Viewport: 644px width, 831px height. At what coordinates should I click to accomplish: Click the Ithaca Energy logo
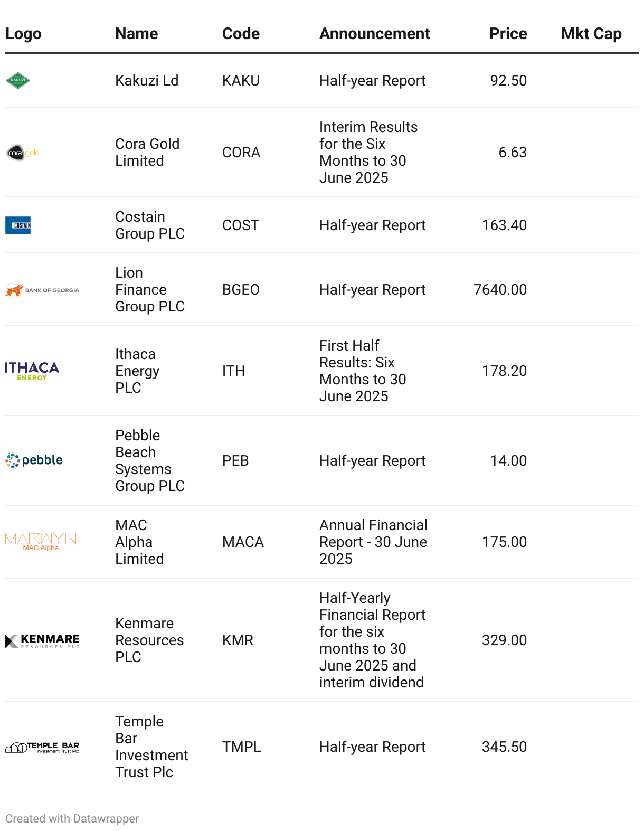[x=32, y=371]
